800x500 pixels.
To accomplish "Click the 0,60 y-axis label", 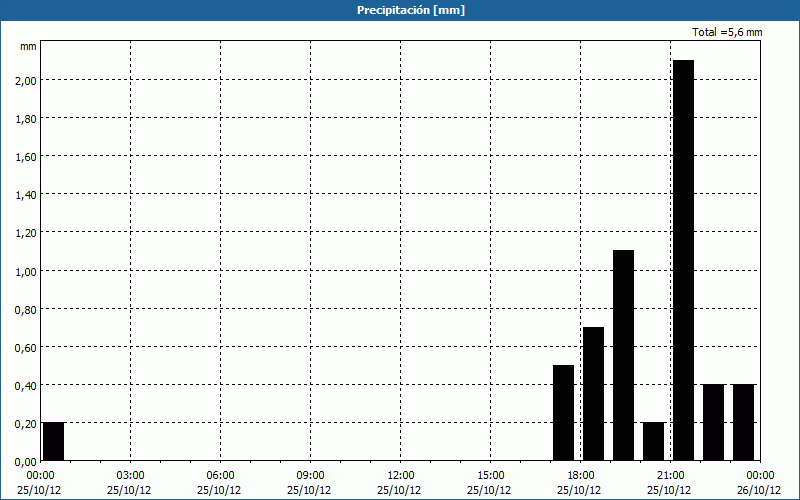I will click(26, 347).
